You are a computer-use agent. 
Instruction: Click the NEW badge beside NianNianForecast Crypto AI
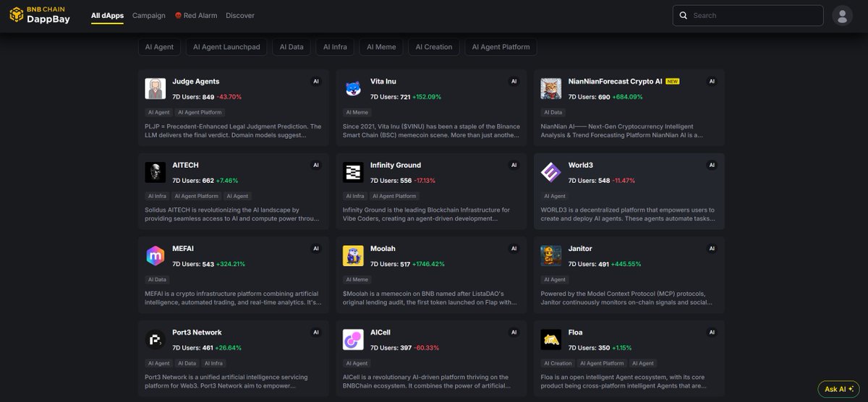click(673, 82)
